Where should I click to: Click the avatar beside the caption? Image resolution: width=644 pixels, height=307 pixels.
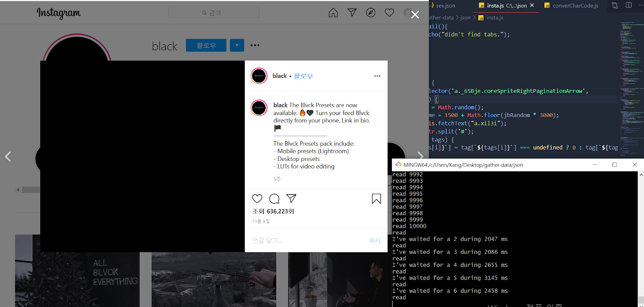[259, 108]
